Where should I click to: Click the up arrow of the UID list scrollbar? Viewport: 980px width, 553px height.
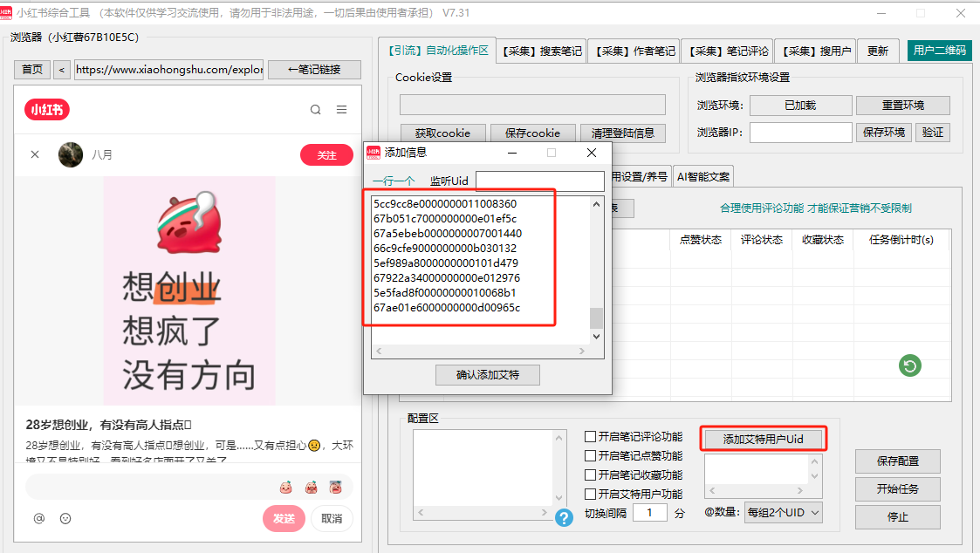point(597,204)
